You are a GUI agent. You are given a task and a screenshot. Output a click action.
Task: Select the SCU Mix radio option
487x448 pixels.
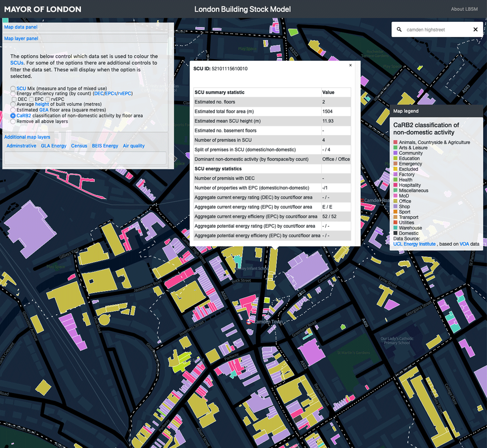click(13, 89)
